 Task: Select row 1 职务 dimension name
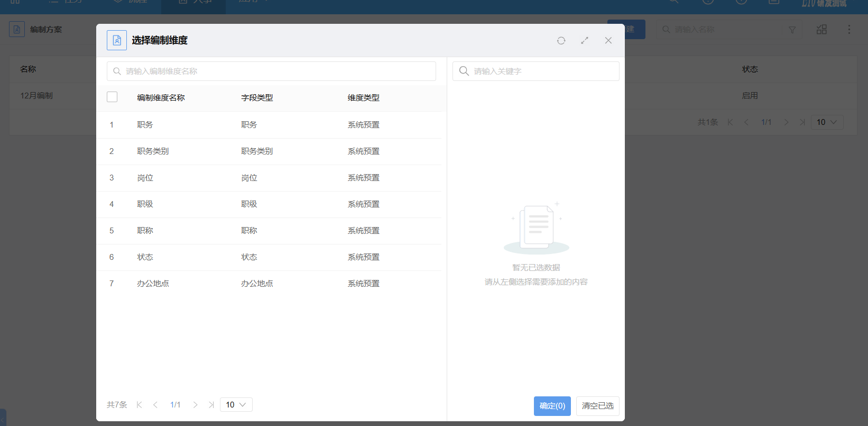[145, 125]
